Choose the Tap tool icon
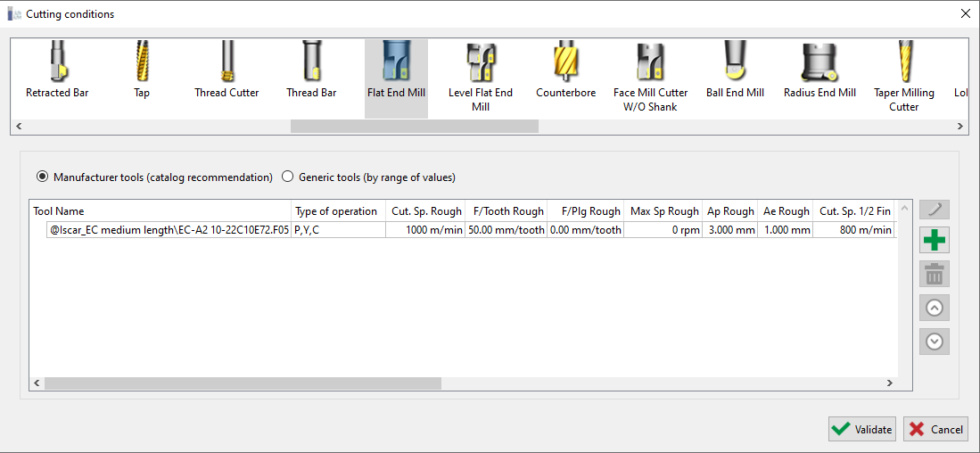This screenshot has width=980, height=453. point(142,71)
